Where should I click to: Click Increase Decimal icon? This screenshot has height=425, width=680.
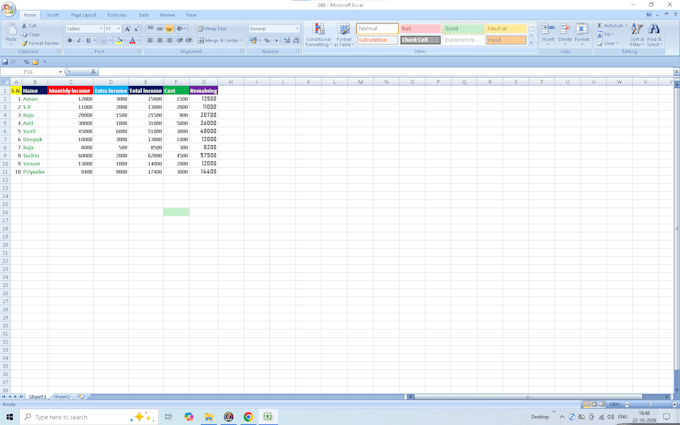click(287, 40)
